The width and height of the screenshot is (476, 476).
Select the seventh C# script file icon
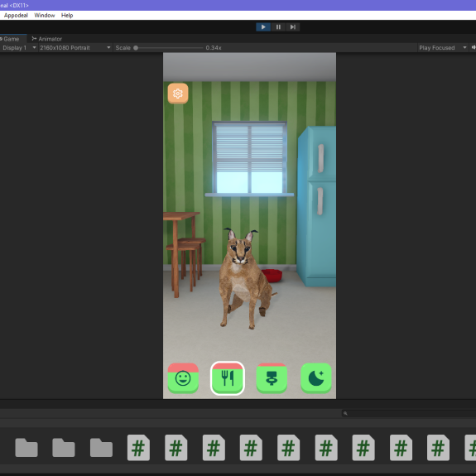[363, 448]
